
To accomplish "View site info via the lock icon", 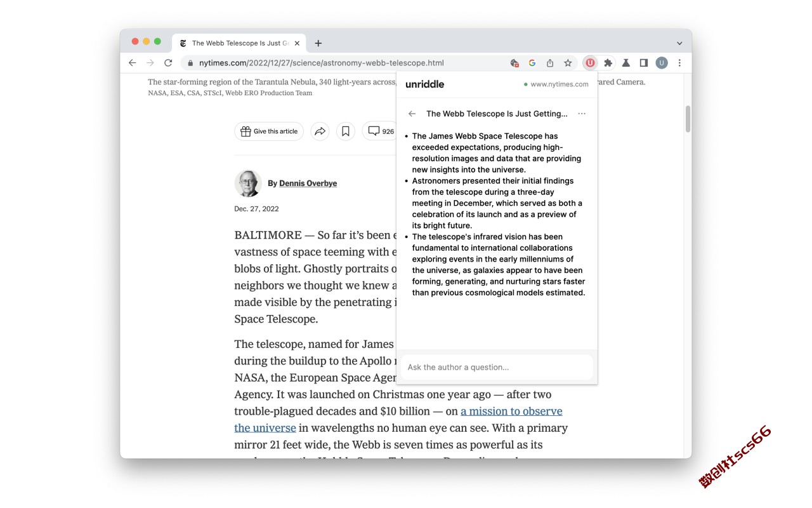I will tap(190, 63).
